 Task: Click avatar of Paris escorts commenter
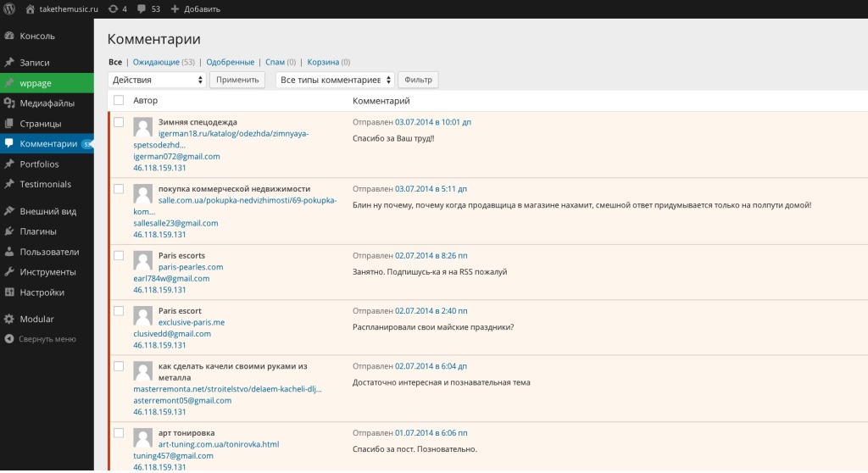142,261
